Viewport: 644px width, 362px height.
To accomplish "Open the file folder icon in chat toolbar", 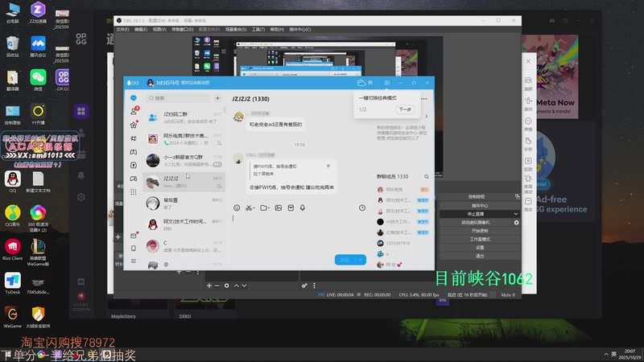I will point(263,208).
